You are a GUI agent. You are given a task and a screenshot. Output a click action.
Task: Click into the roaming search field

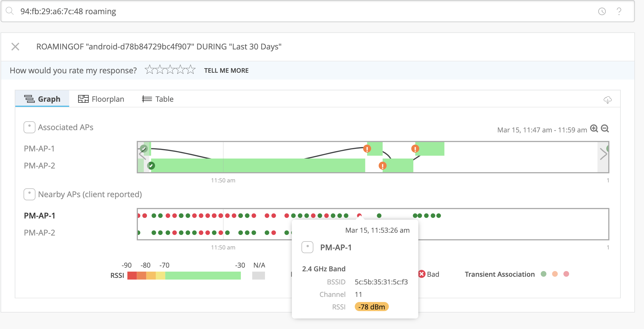(x=284, y=11)
